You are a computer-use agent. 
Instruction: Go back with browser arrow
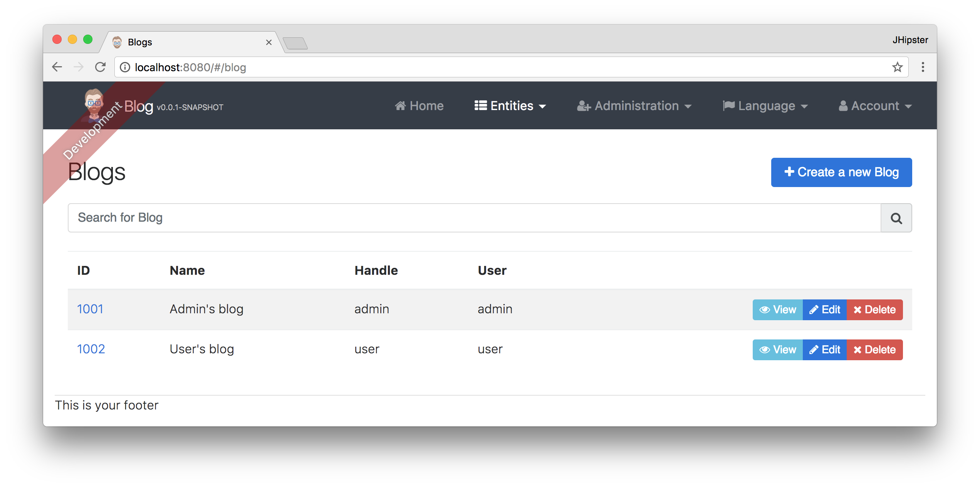tap(57, 67)
